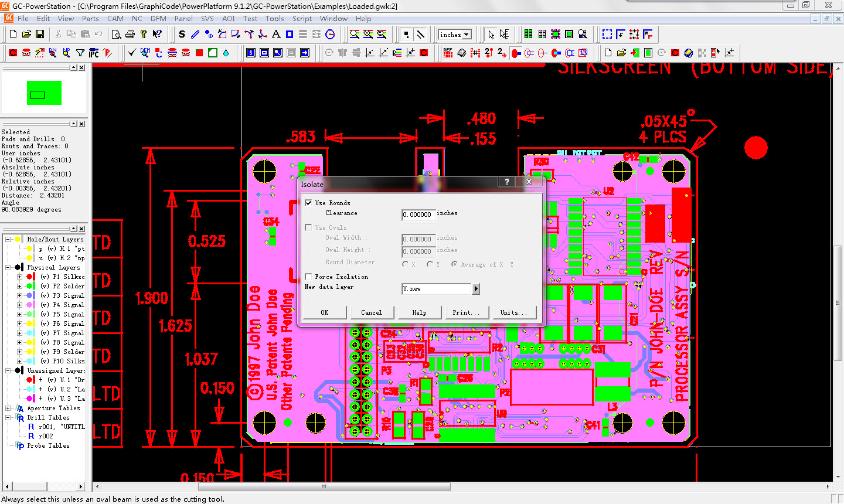The height and width of the screenshot is (504, 844).
Task: Expand the P5 Signal layer node
Action: coord(20,314)
